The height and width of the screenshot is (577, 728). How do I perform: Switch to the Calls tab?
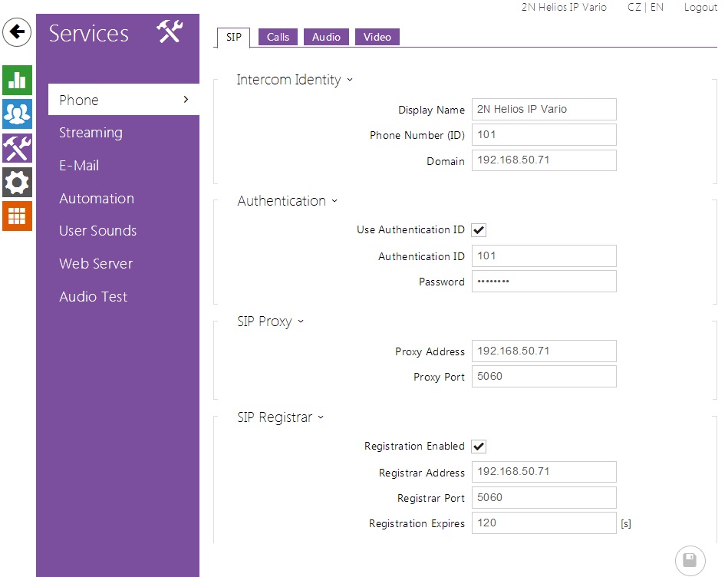tap(278, 37)
